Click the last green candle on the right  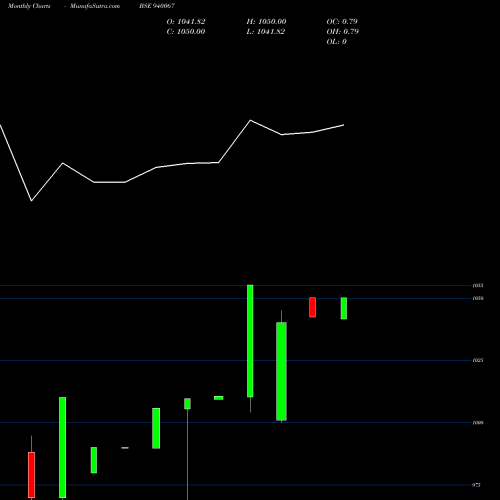(x=344, y=308)
